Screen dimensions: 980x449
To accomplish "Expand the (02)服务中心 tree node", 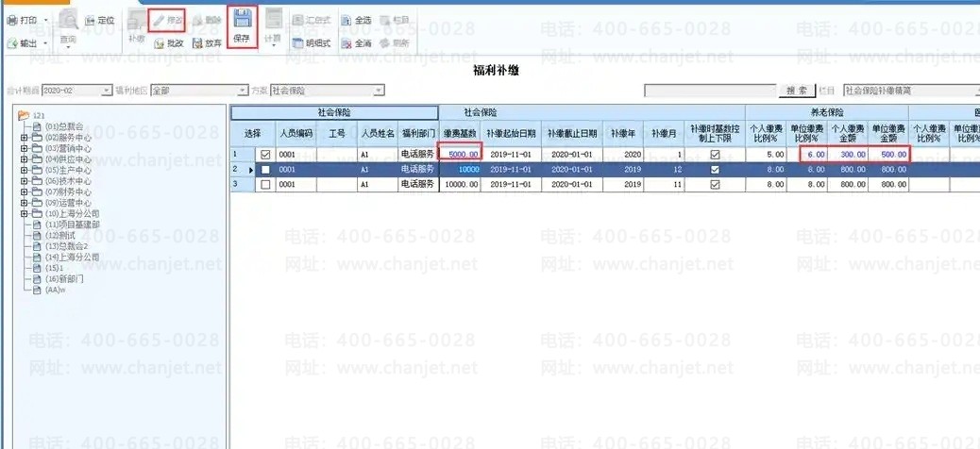I will (x=24, y=137).
